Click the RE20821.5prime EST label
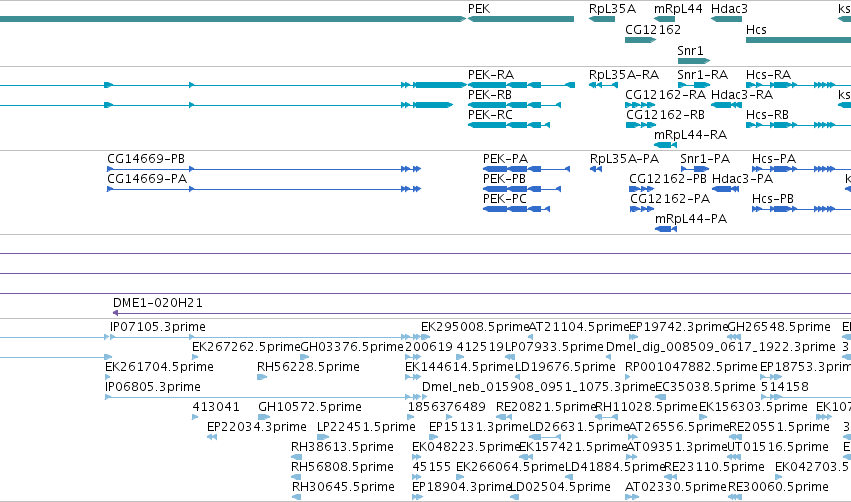 pos(546,407)
